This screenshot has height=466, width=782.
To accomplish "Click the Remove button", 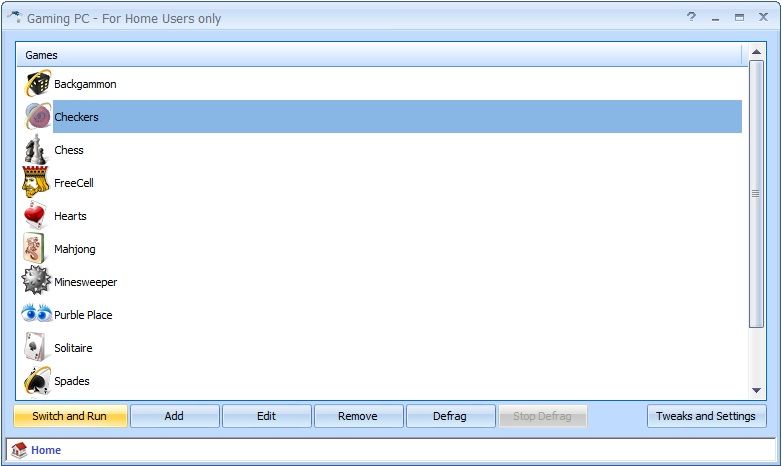I will point(358,416).
